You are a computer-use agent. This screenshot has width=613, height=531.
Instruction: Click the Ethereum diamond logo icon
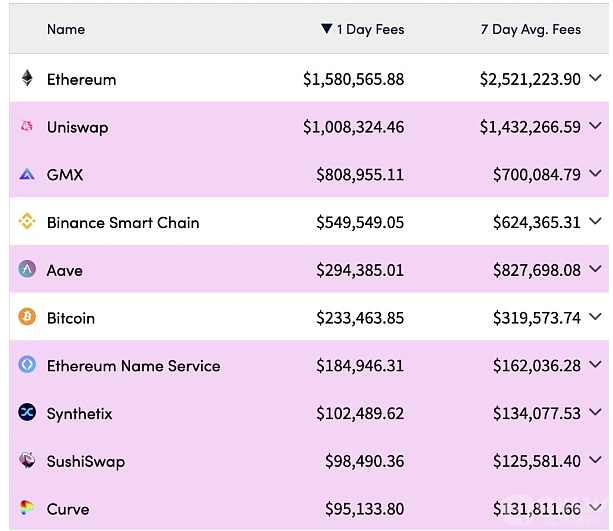[27, 78]
